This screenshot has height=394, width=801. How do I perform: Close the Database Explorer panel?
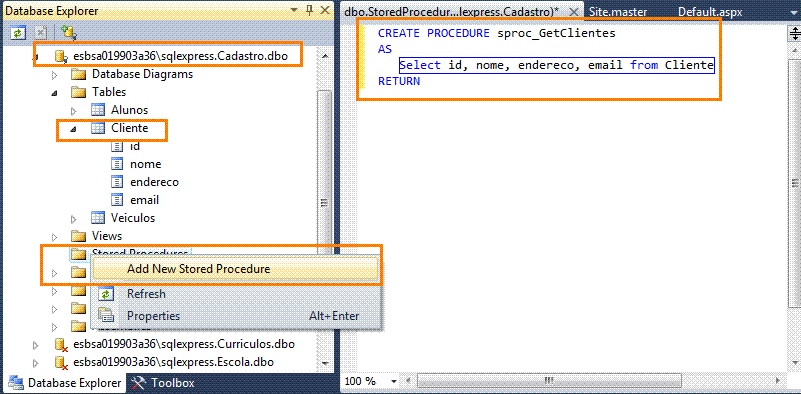pyautogui.click(x=324, y=10)
